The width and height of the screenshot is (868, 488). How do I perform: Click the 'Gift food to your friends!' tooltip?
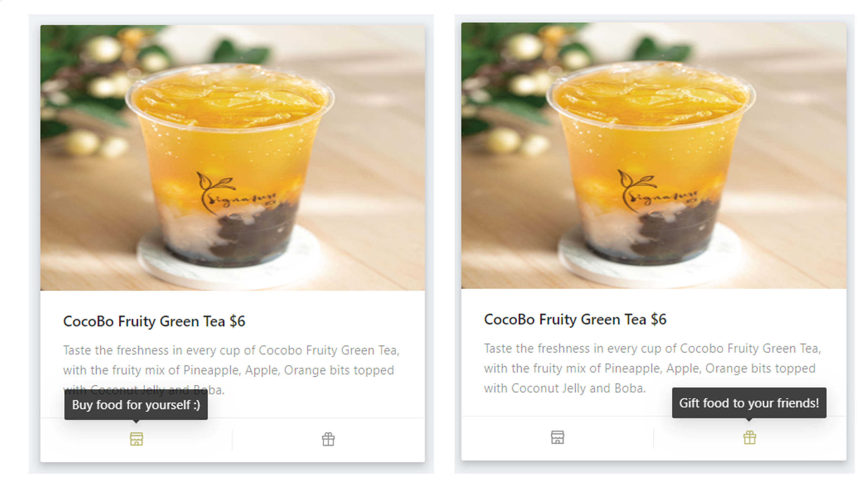pos(749,403)
